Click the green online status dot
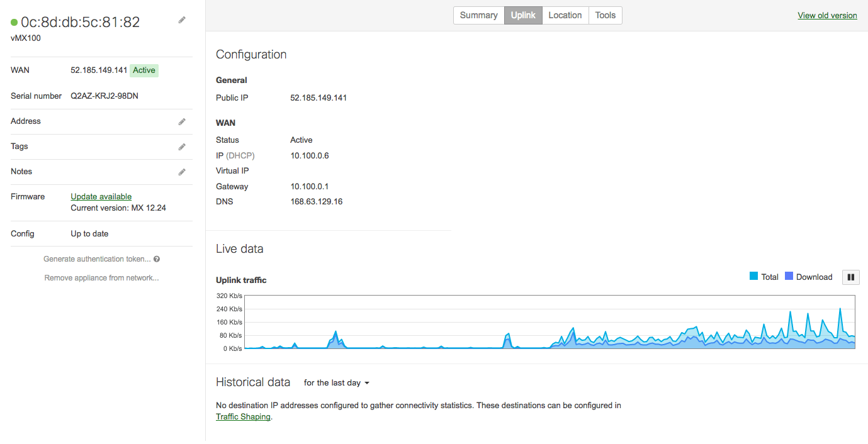This screenshot has height=444, width=868. (x=14, y=22)
